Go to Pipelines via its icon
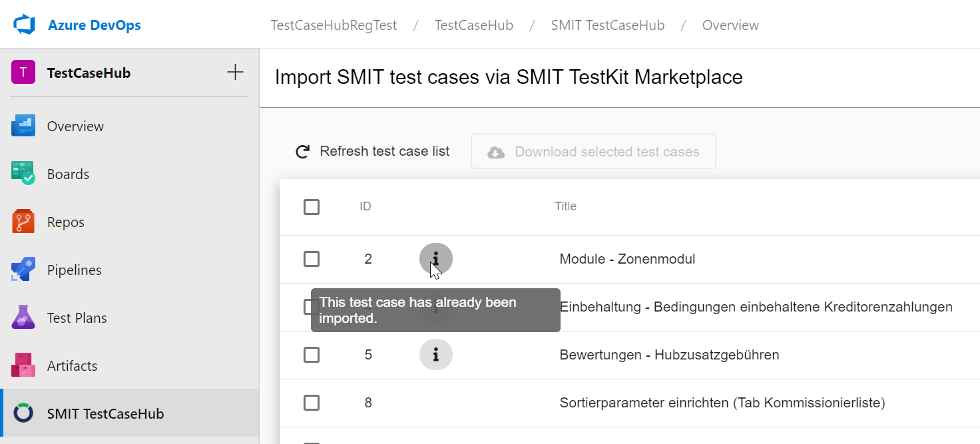The image size is (980, 444). tap(23, 270)
